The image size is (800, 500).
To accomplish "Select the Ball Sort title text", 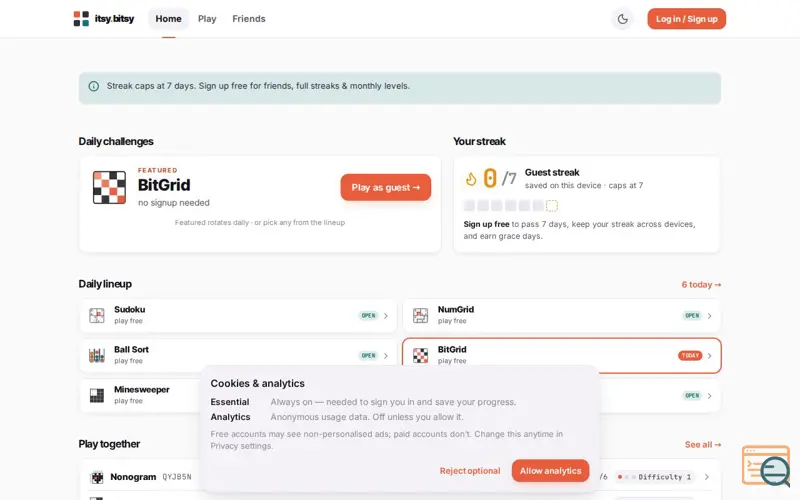I will (131, 349).
